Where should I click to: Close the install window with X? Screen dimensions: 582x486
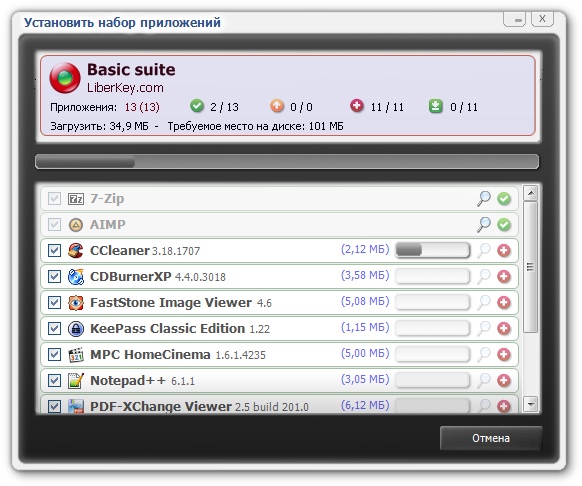tap(542, 19)
